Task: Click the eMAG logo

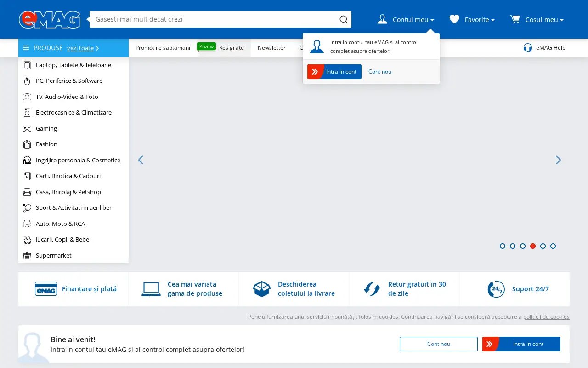Action: [x=50, y=20]
